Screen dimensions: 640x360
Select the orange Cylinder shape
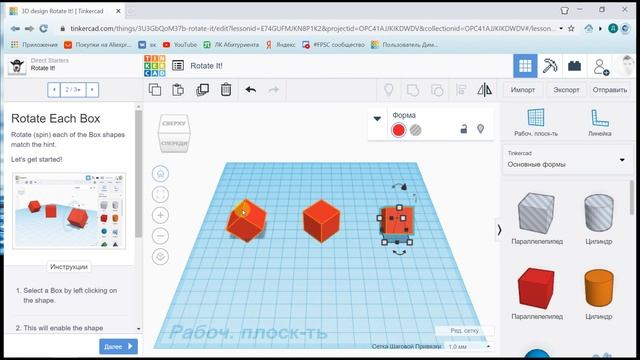tap(599, 287)
